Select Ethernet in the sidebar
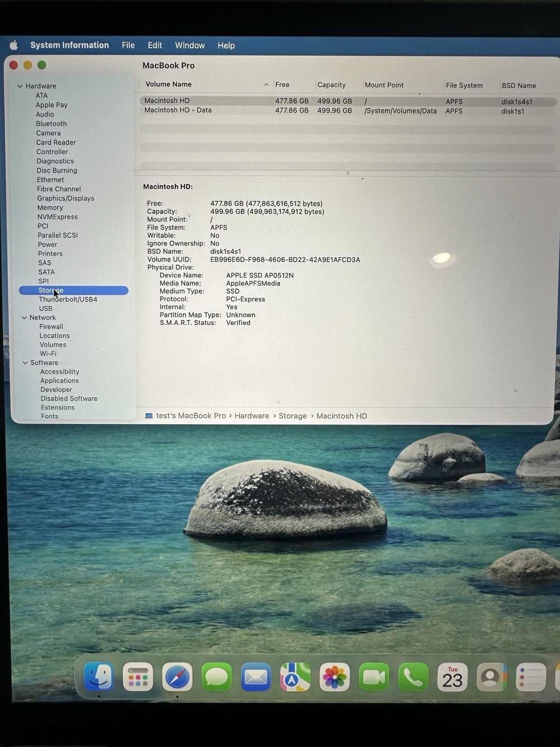Image resolution: width=560 pixels, height=747 pixels. (50, 180)
